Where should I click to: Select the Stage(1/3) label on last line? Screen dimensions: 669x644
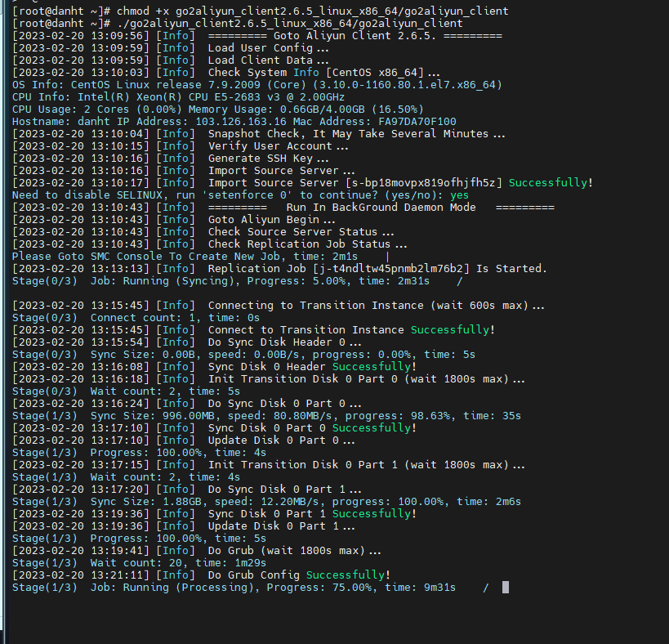[44, 587]
